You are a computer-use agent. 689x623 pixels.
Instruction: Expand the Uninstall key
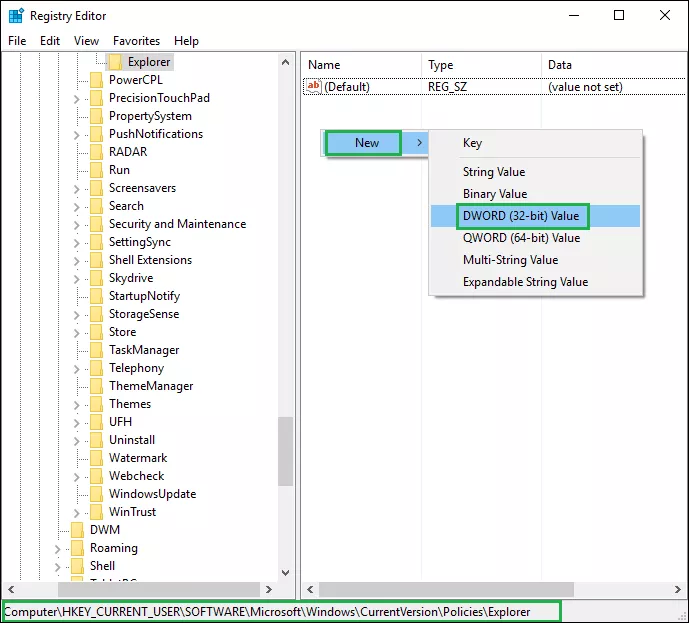click(76, 441)
